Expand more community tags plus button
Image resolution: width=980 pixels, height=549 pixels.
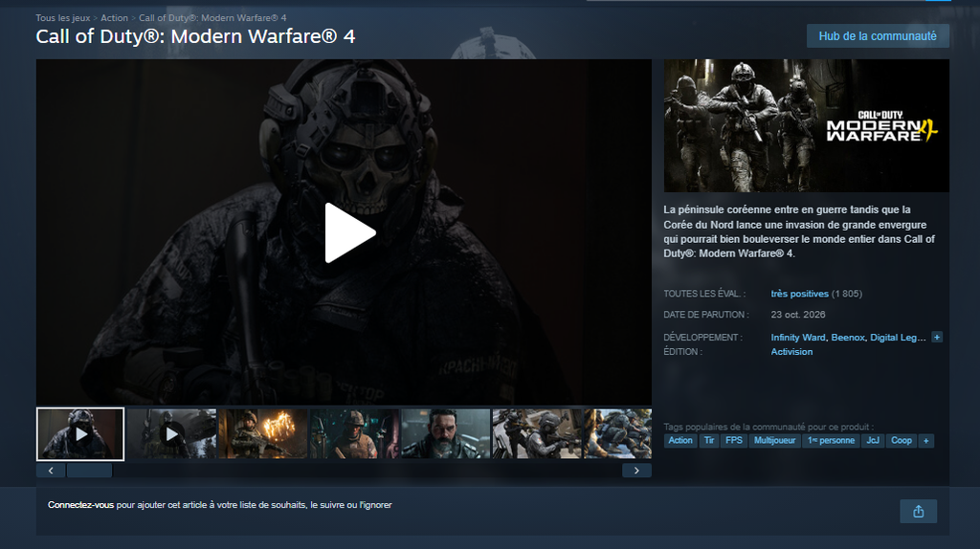(925, 441)
